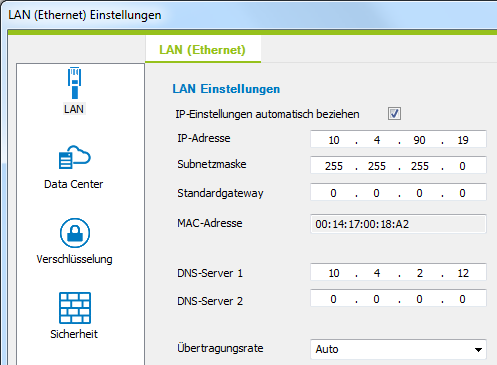This screenshot has width=497, height=365.
Task: Click the DNS-Server 2 first octet field
Action: (333, 299)
